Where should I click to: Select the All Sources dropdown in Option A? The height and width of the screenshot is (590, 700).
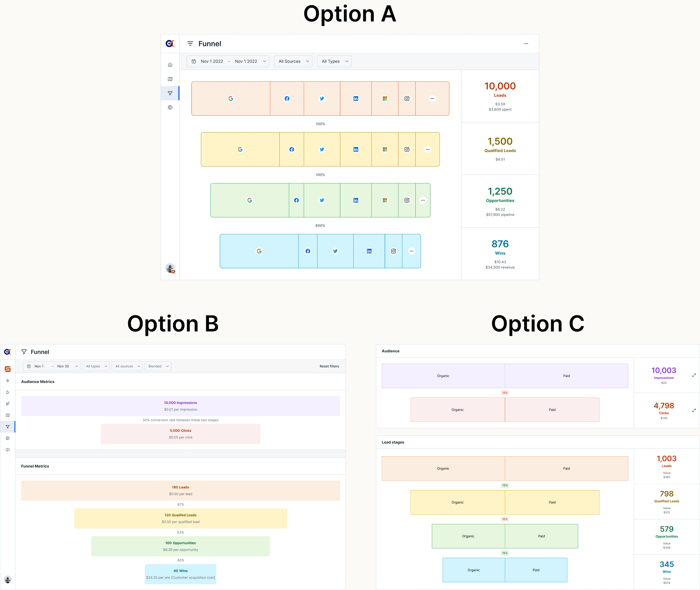(293, 61)
